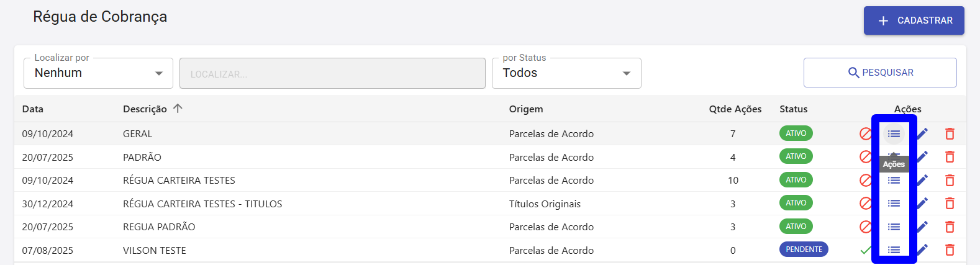Click the Data column header

(33, 109)
